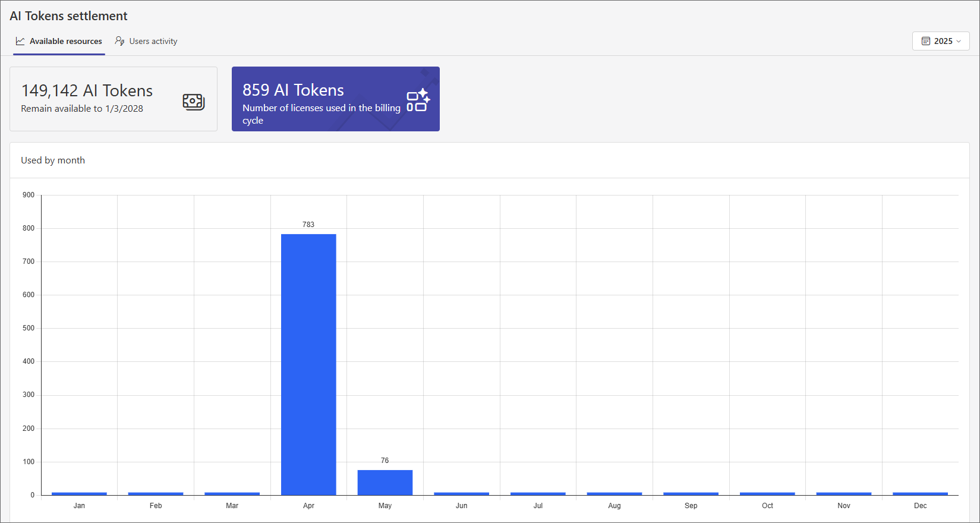Click the May bar in chart

pyautogui.click(x=385, y=483)
